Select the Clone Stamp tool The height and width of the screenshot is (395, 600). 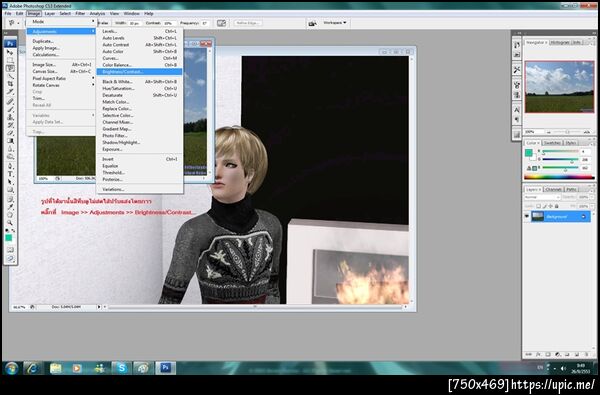10,117
